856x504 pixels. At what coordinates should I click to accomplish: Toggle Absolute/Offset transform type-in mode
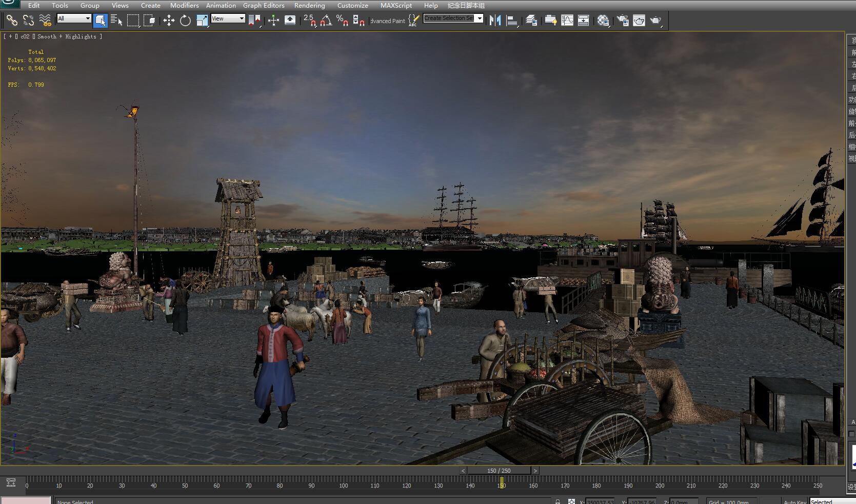(x=571, y=501)
